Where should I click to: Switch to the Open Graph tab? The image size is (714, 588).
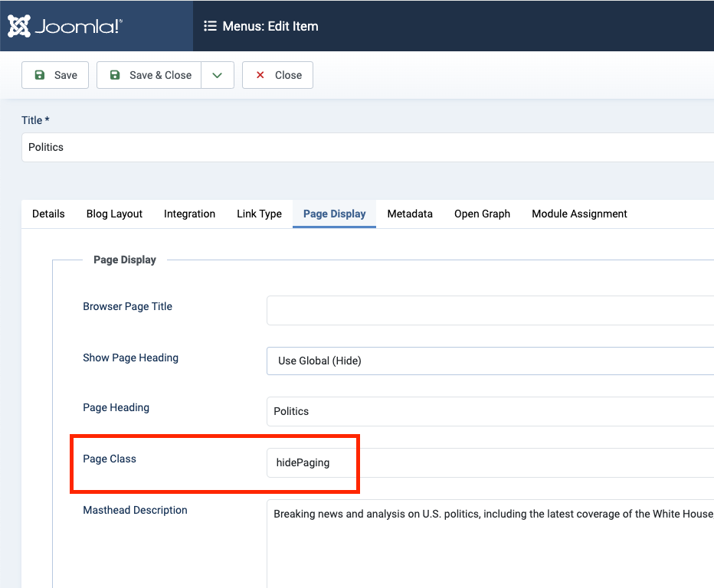[482, 214]
